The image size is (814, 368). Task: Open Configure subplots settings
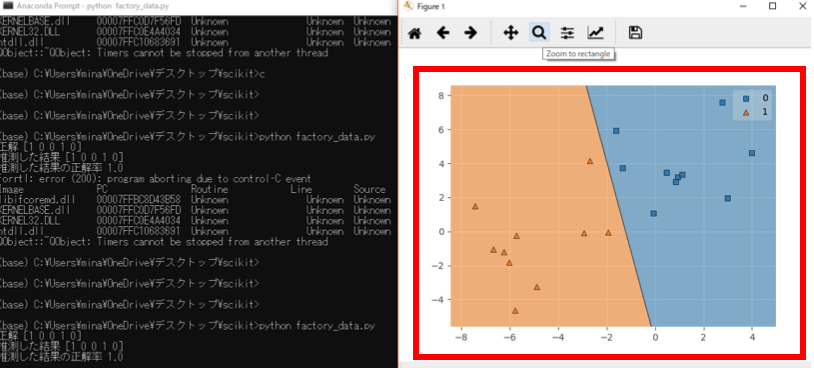(x=567, y=33)
